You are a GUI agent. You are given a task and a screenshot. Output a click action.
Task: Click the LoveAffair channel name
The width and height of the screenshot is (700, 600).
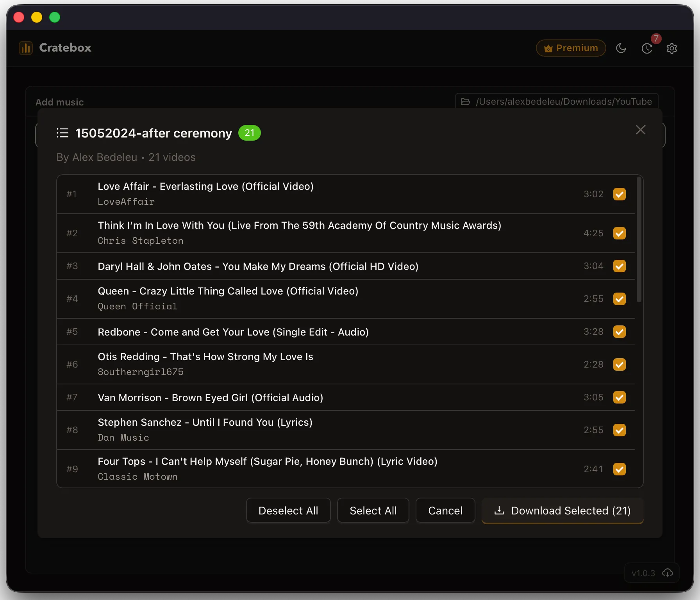coord(126,202)
